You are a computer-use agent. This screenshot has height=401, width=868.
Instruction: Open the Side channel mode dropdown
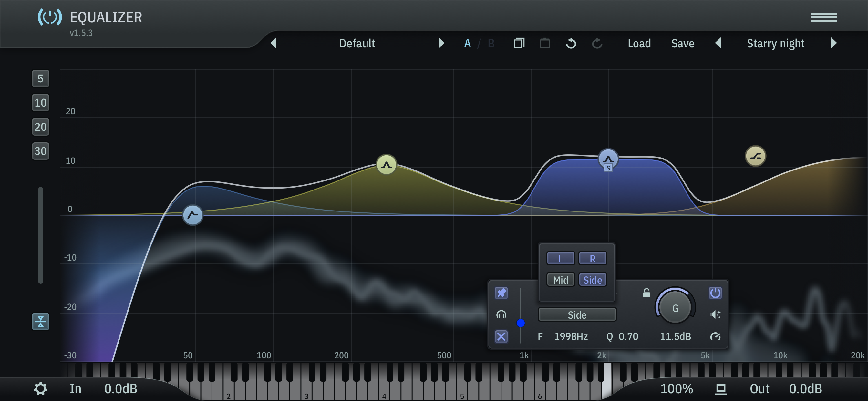coord(577,315)
